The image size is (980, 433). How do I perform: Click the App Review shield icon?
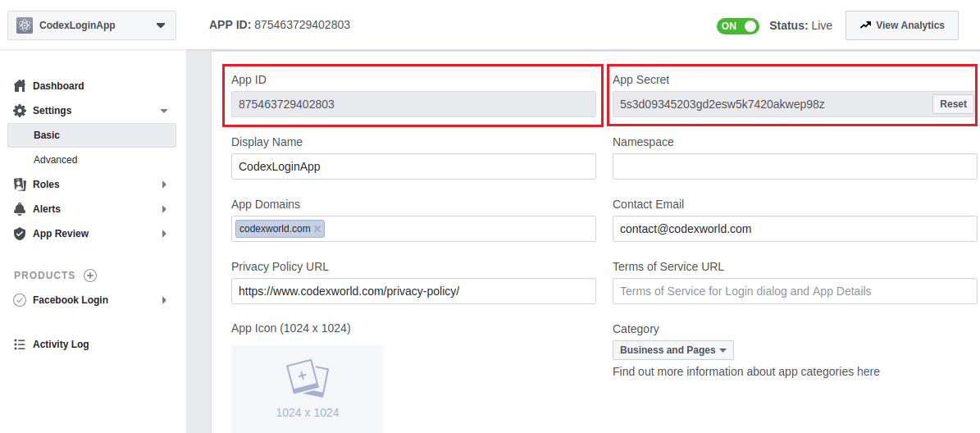pyautogui.click(x=20, y=234)
